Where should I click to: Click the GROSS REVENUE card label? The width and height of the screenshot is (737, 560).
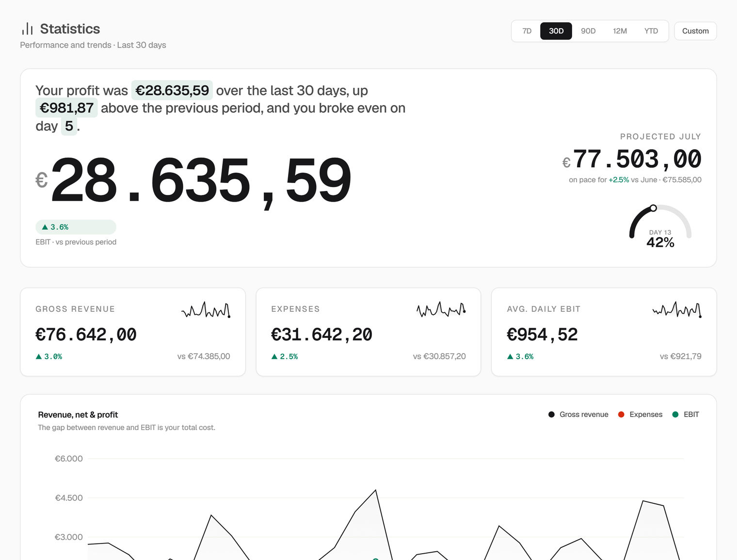(x=75, y=309)
